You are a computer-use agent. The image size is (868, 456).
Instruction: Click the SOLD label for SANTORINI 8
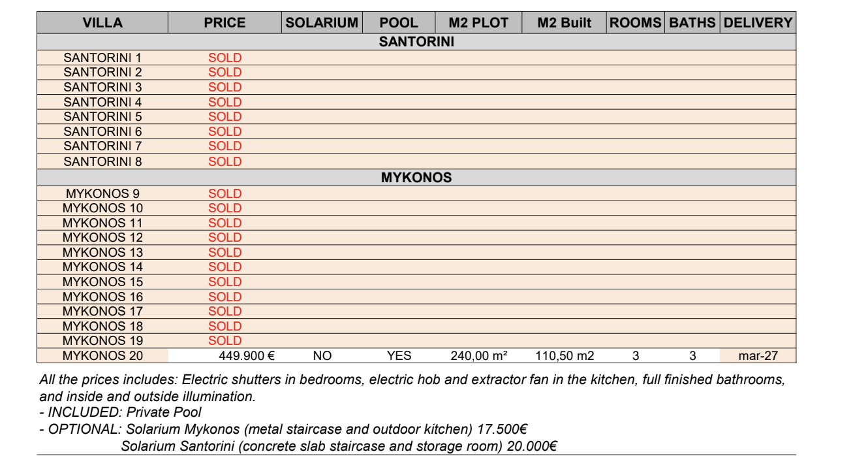click(225, 161)
